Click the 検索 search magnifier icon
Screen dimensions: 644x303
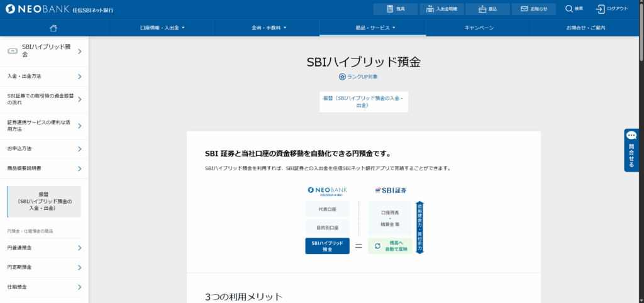(x=569, y=9)
